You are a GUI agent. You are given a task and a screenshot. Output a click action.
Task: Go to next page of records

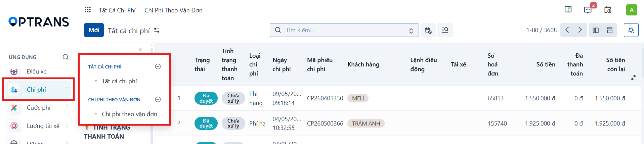tap(580, 30)
